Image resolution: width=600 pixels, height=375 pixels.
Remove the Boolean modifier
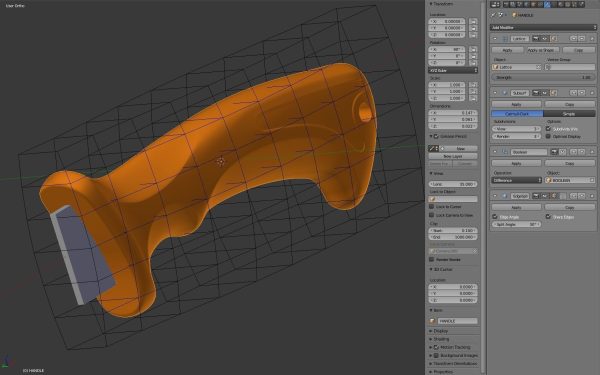592,152
